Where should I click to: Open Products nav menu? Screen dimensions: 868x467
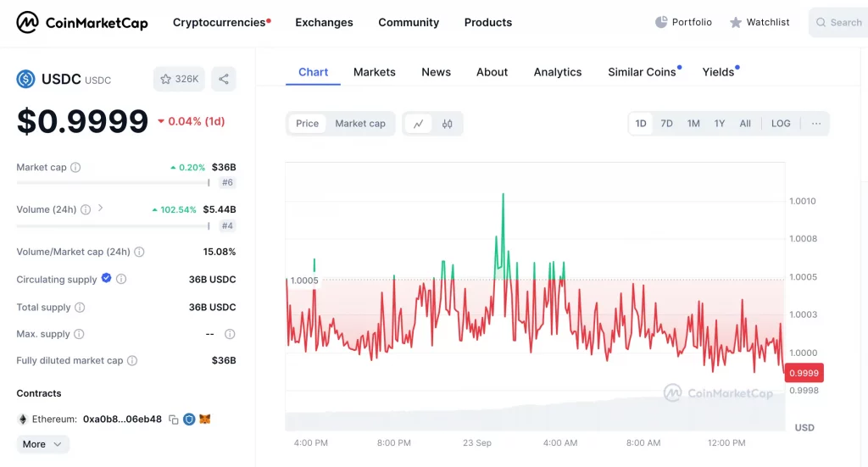click(488, 23)
